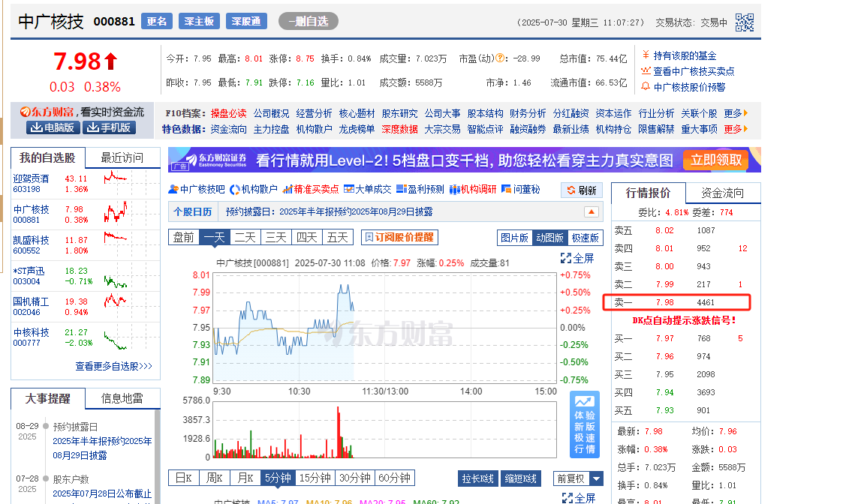Screen dimensions: 861x504
Task: Switch to 信息地雷 tab
Action: [122, 399]
